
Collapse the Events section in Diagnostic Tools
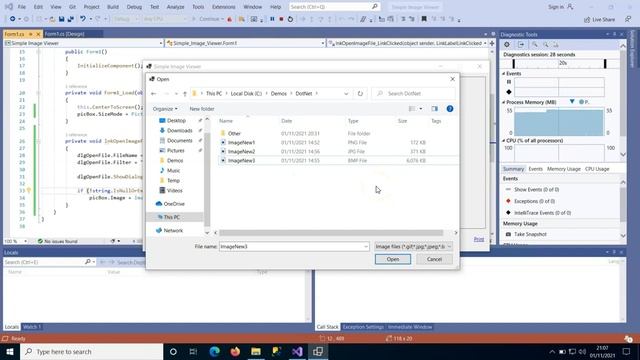pos(504,74)
